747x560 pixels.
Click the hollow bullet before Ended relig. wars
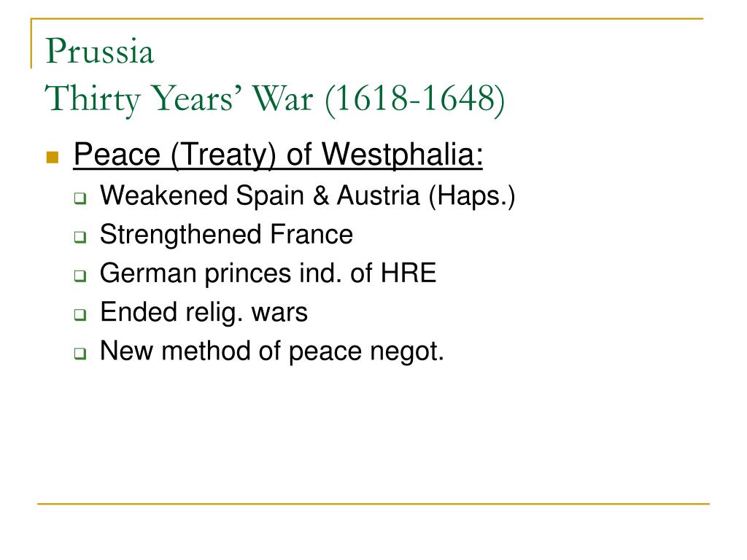coord(80,315)
